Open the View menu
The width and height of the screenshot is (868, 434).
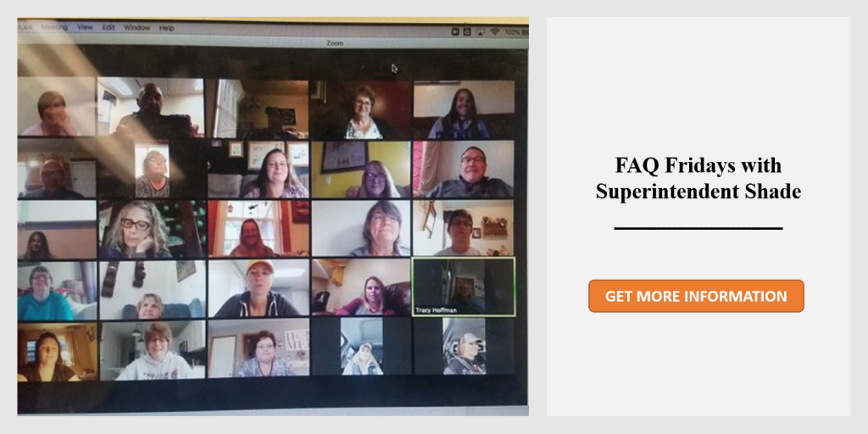click(x=85, y=28)
